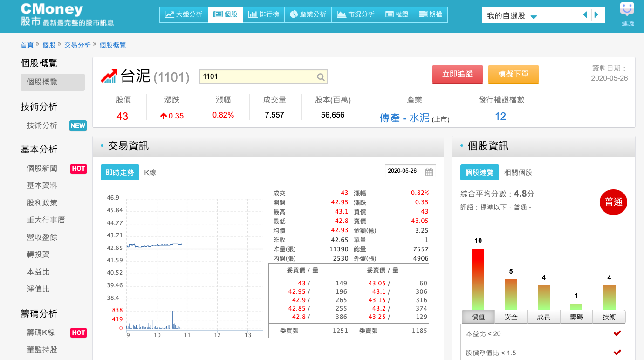Viewport: 644px width, 360px height.
Task: Switch to K線 tab
Action: [150, 173]
